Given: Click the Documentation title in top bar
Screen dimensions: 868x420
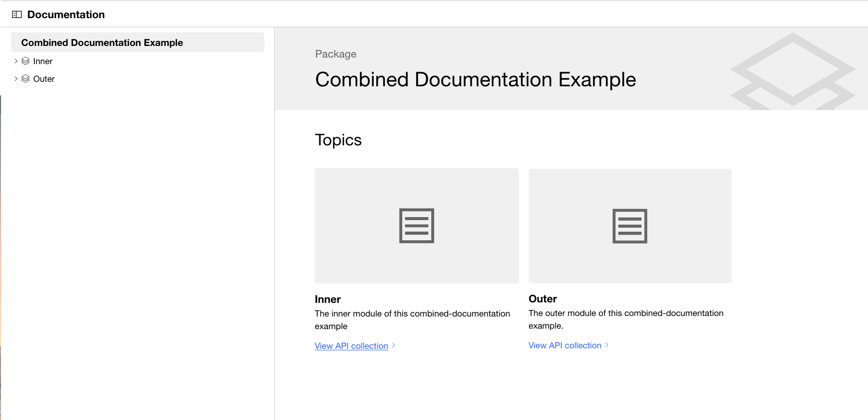Looking at the screenshot, I should 66,15.
